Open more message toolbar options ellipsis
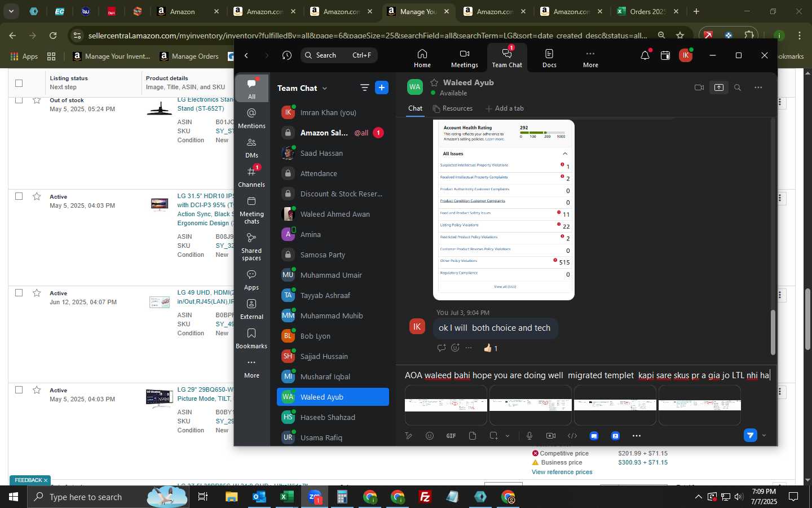The width and height of the screenshot is (812, 508). pyautogui.click(x=637, y=436)
